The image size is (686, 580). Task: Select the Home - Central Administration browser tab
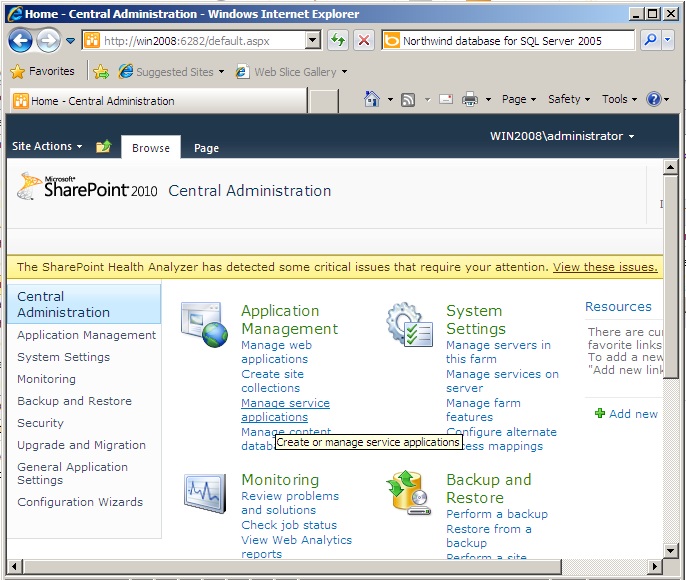158,101
